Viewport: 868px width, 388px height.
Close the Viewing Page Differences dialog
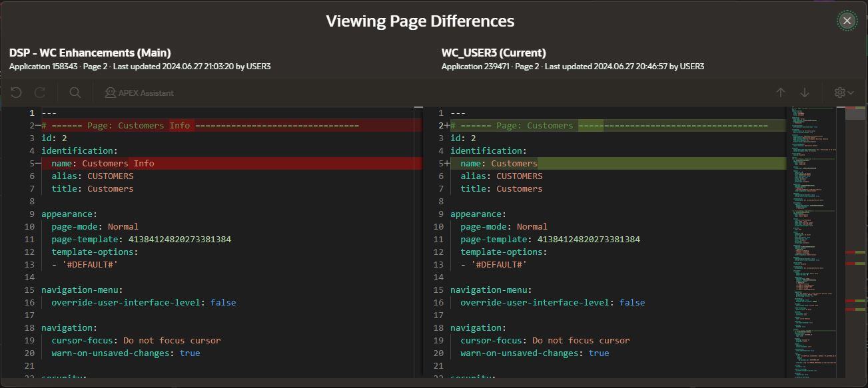coord(847,21)
